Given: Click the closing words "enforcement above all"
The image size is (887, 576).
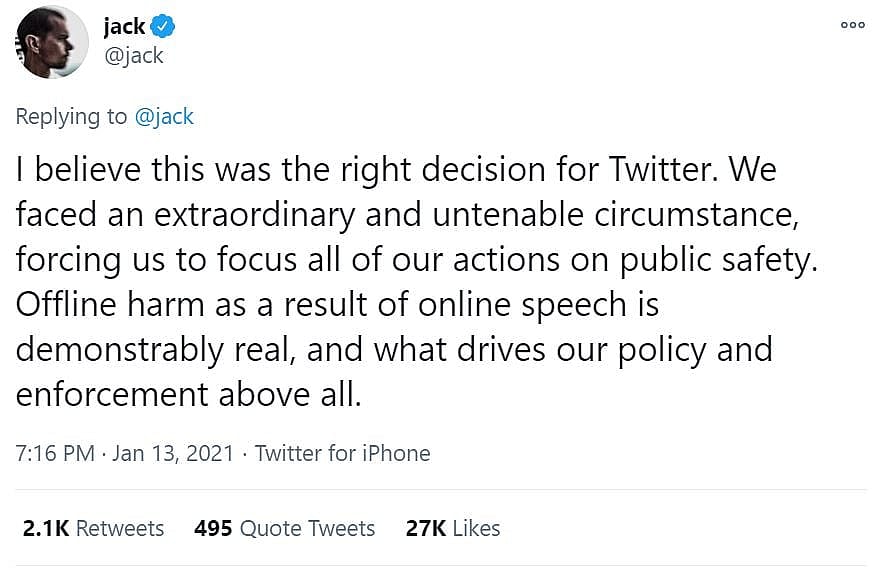Looking at the screenshot, I should (186, 394).
